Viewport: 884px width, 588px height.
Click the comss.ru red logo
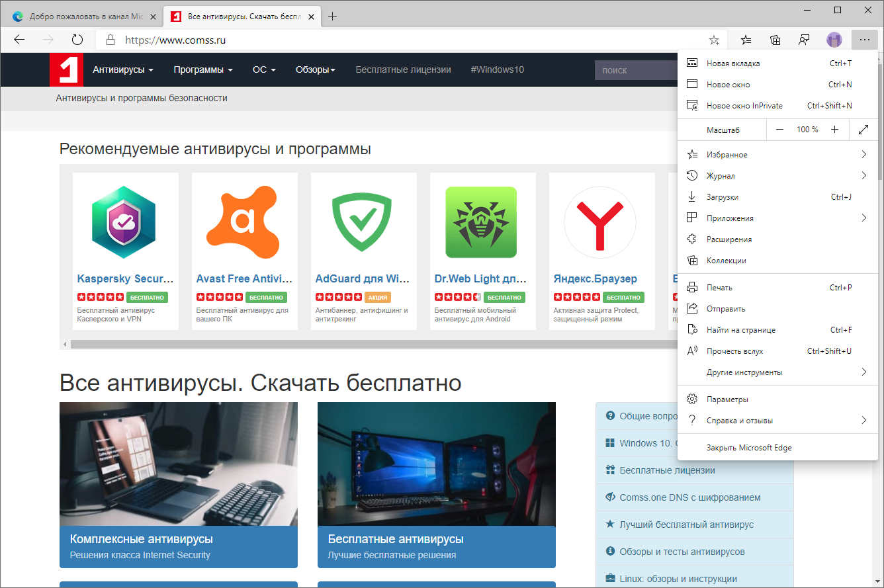(66, 70)
